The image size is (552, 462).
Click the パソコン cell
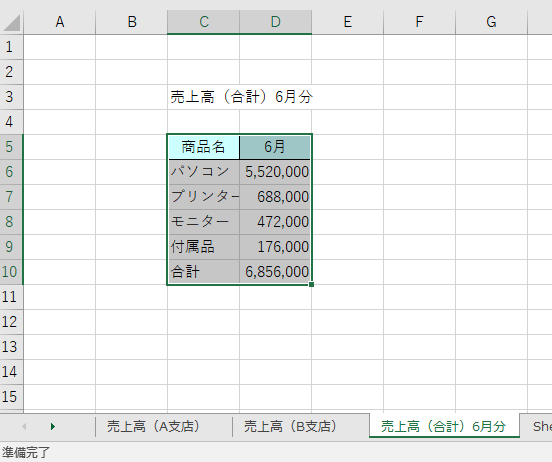click(x=203, y=172)
